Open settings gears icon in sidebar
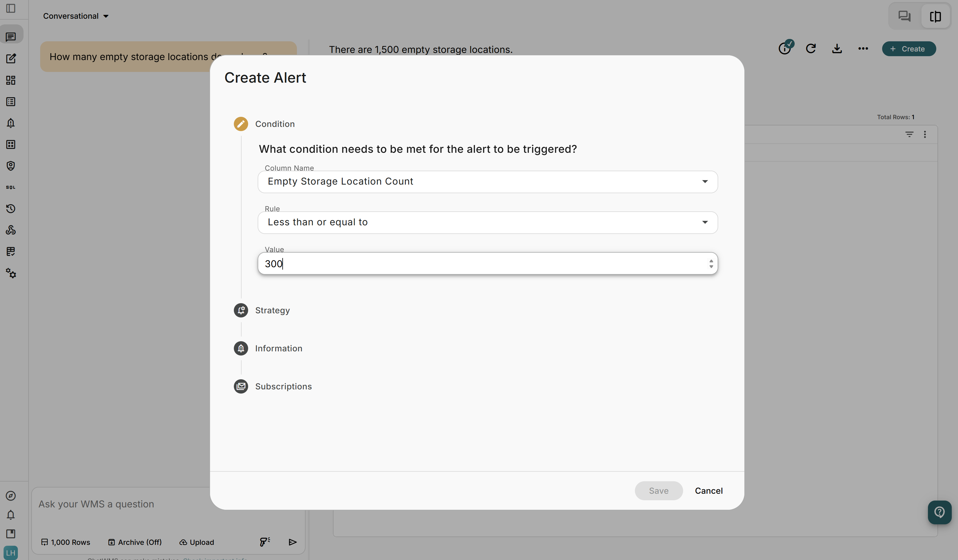This screenshot has height=560, width=958. pyautogui.click(x=11, y=273)
